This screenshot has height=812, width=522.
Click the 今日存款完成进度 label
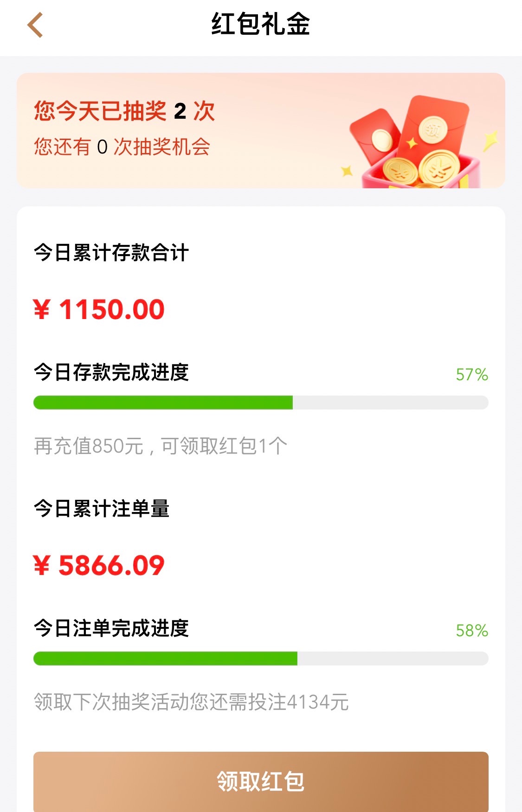pyautogui.click(x=111, y=372)
